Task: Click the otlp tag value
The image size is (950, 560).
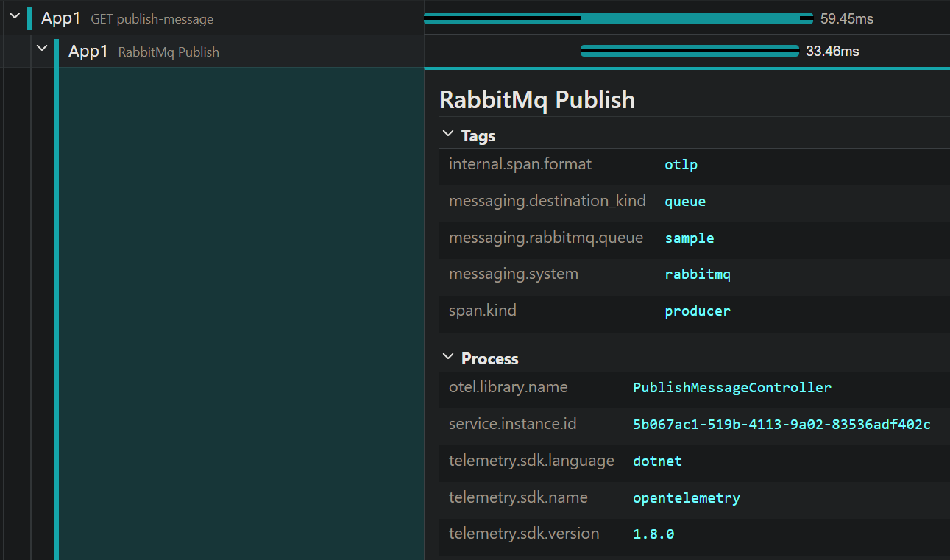Action: click(x=681, y=165)
